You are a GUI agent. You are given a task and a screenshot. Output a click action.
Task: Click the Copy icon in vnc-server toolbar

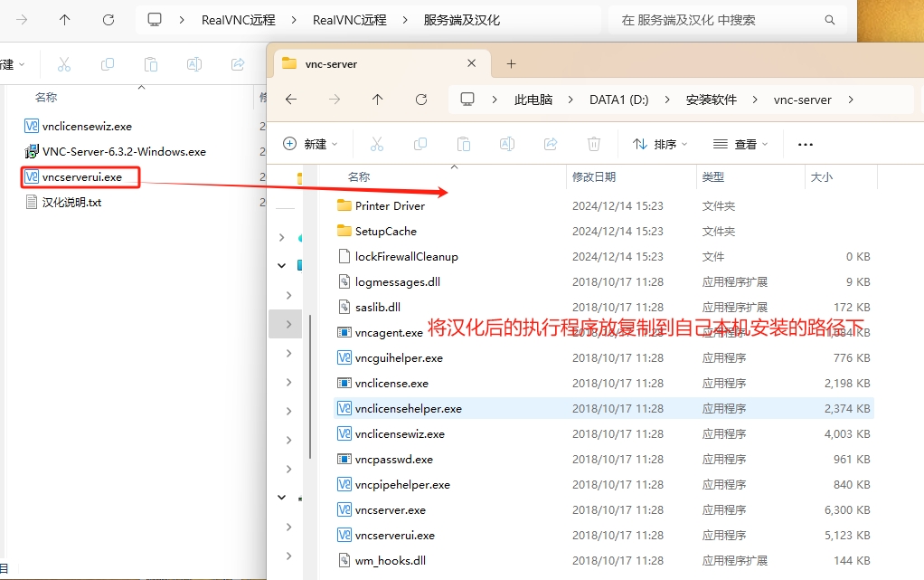pyautogui.click(x=420, y=144)
